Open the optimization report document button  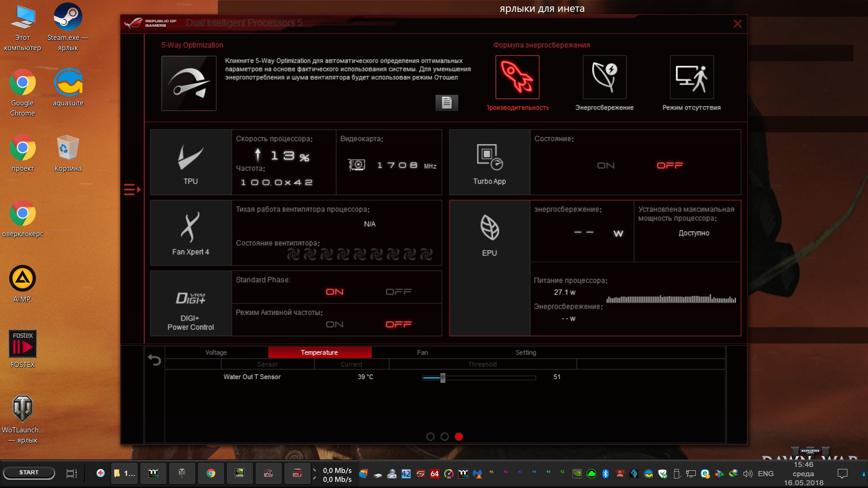click(447, 103)
